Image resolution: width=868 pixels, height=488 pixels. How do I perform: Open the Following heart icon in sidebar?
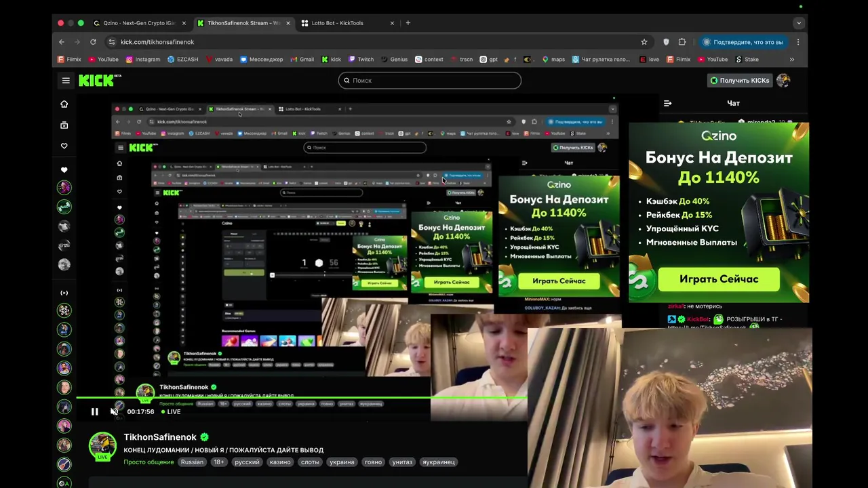pos(64,146)
